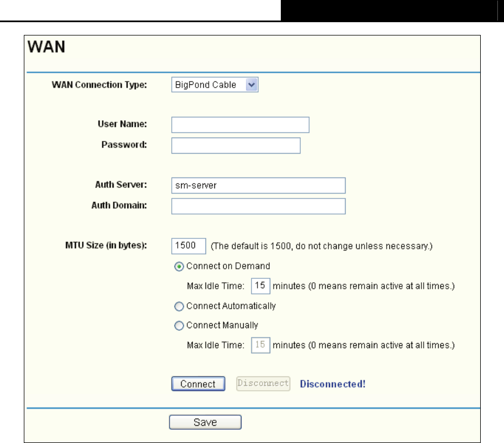Click the MTU default 1500 hint text
Image resolution: width=504 pixels, height=443 pixels.
pyautogui.click(x=322, y=246)
